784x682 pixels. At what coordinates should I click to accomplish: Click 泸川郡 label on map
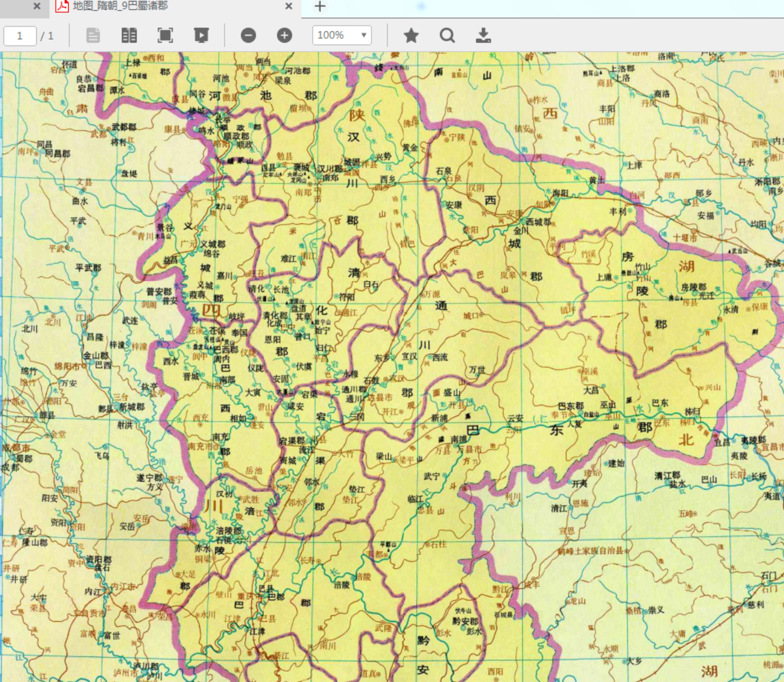(x=146, y=666)
